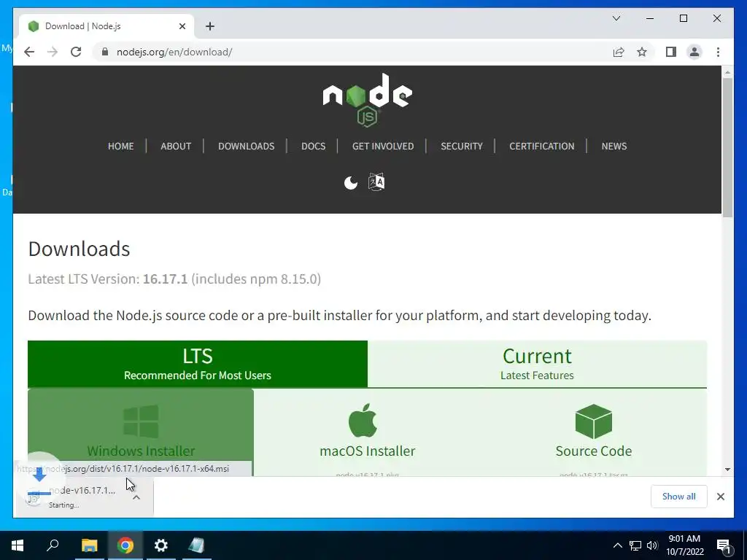Open Settings gear in taskbar

click(161, 545)
